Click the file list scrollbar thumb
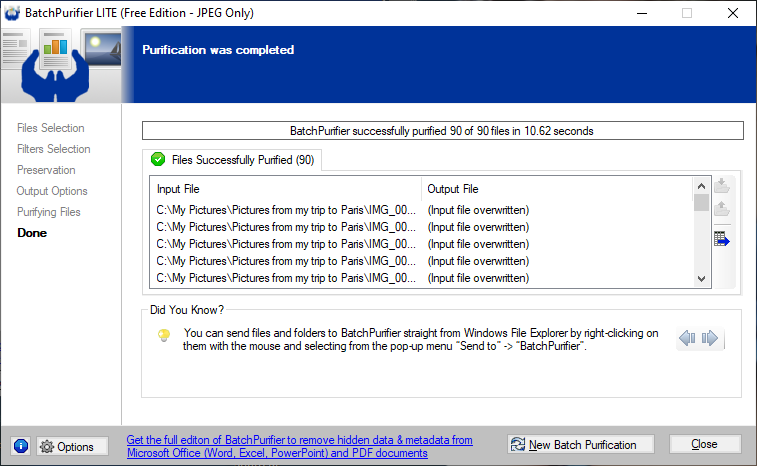The width and height of the screenshot is (757, 466). [x=701, y=203]
